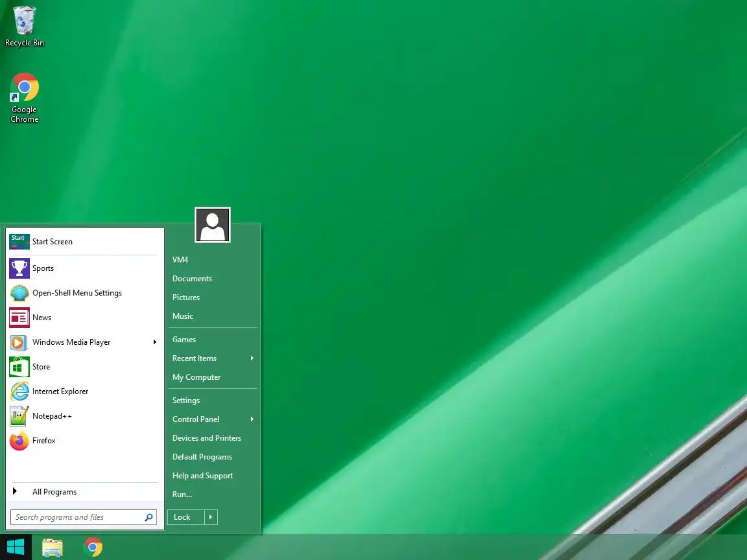Screen dimensions: 747x560
Task: Open File Explorer from the taskbar
Action: click(x=53, y=547)
